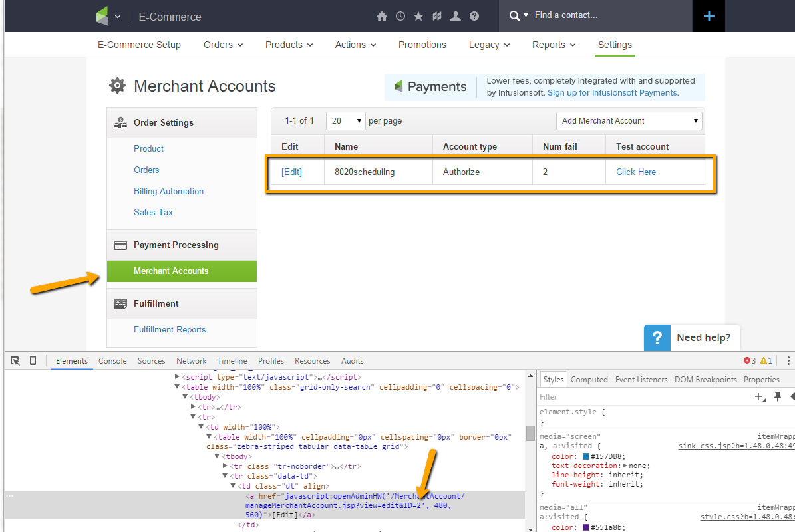Click the Merchant Accounts gear icon
This screenshot has height=532, width=795.
[x=117, y=86]
